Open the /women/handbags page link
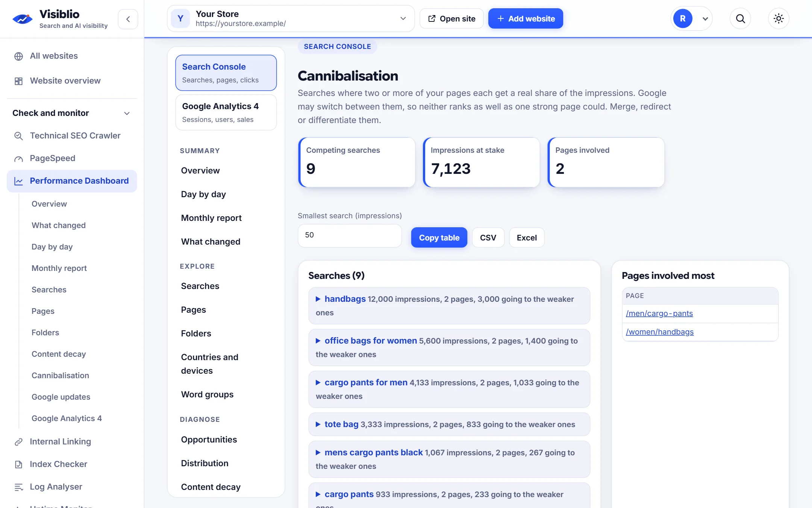812x508 pixels. [659, 332]
